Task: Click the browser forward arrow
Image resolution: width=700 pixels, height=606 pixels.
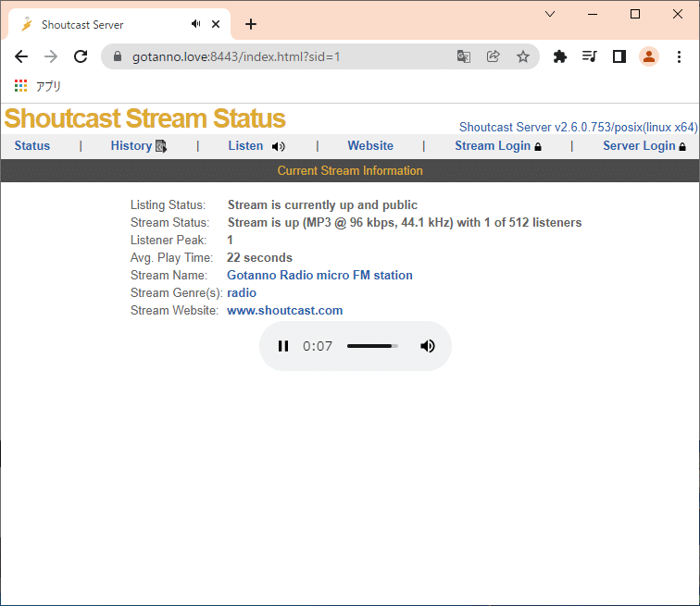Action: [x=51, y=56]
